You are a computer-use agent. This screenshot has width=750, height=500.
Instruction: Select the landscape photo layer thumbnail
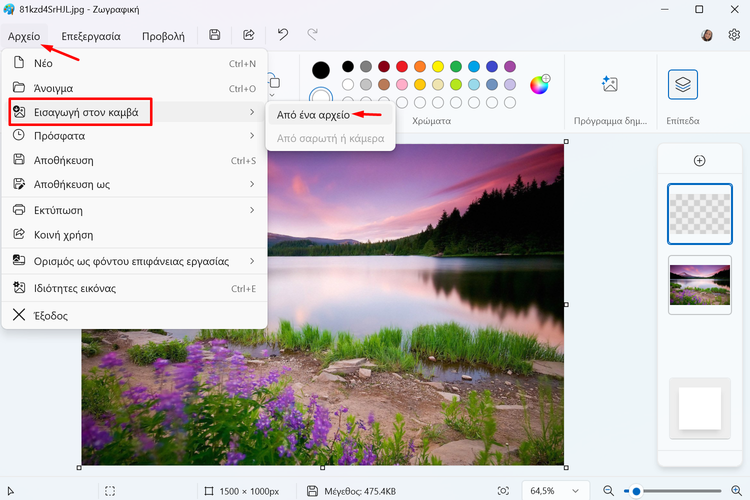pyautogui.click(x=700, y=285)
